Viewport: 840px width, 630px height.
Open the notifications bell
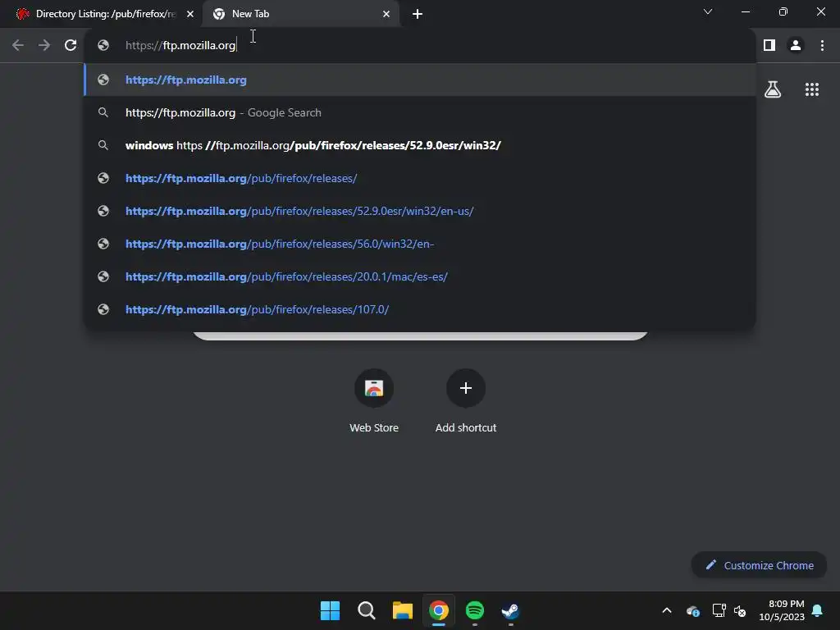point(818,610)
